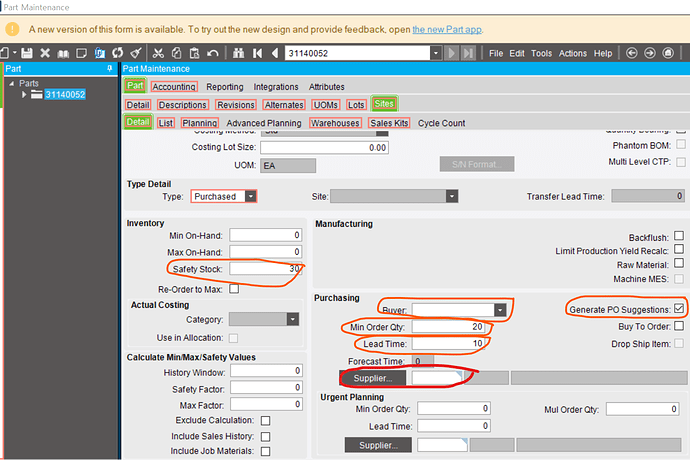This screenshot has height=460, width=690.
Task: Toggle the Exclude Calculation checkbox
Action: tap(265, 420)
